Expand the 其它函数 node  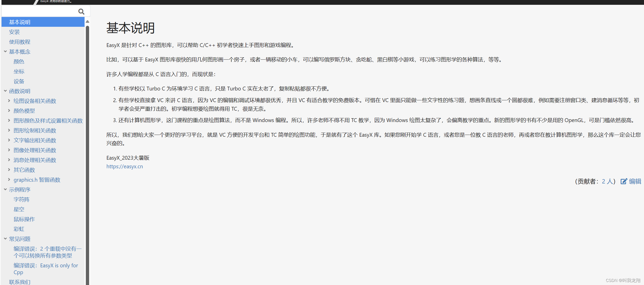coord(9,170)
